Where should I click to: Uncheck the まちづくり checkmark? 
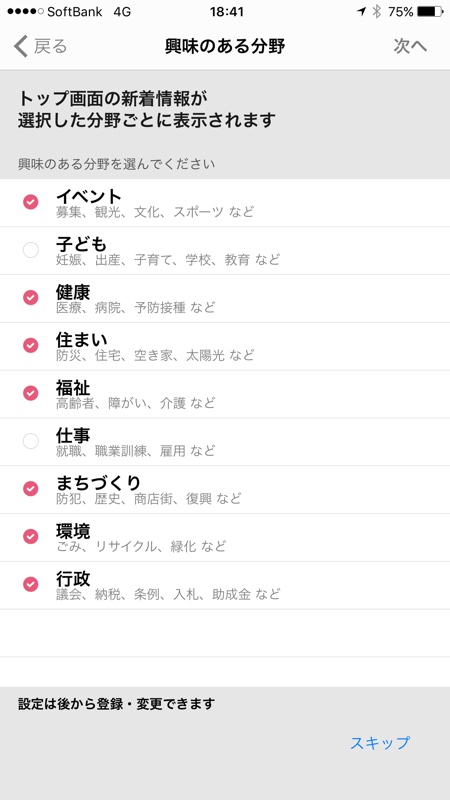[31, 489]
